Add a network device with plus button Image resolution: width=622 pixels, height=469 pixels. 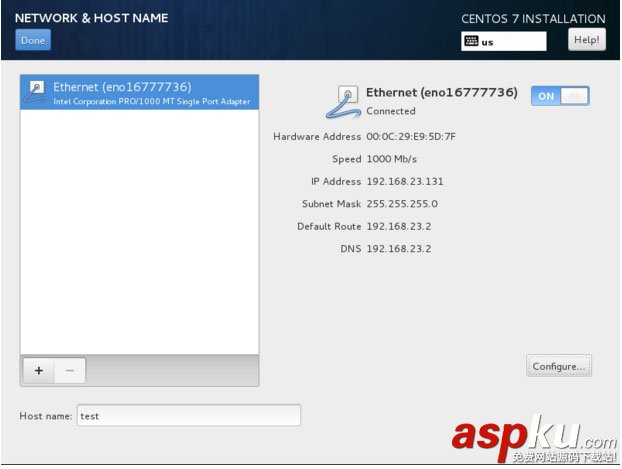39,371
